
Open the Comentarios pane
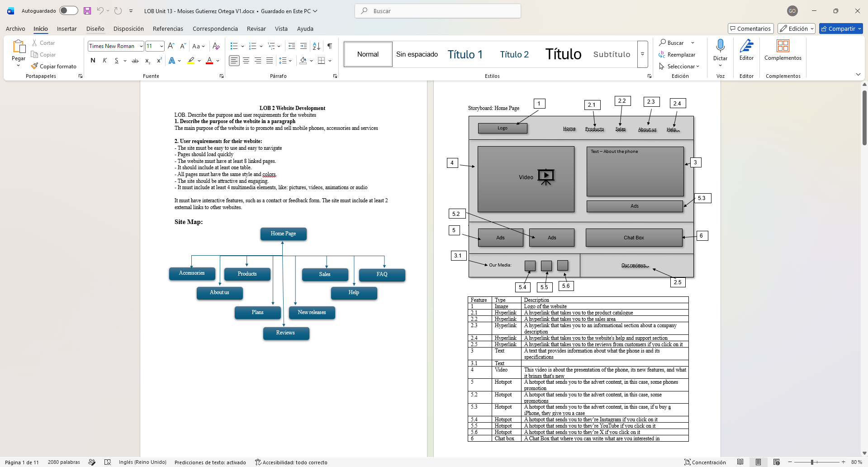tap(750, 29)
